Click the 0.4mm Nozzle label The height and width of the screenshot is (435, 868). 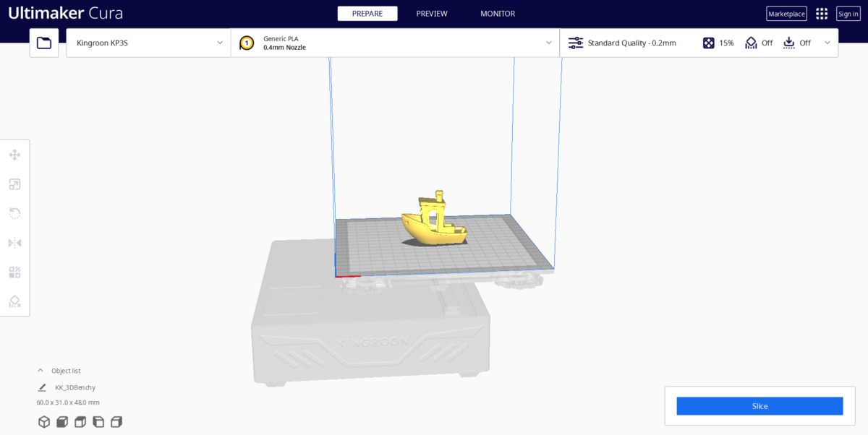(x=284, y=48)
